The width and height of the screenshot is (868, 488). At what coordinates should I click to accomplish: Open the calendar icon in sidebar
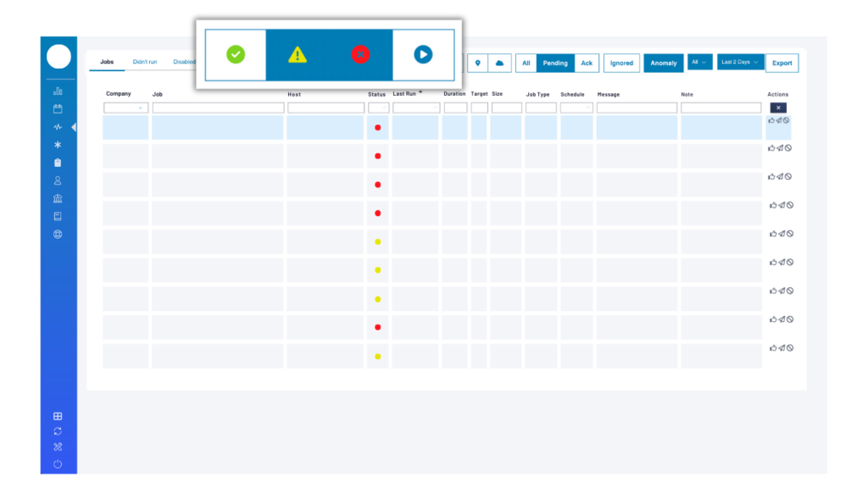point(58,109)
